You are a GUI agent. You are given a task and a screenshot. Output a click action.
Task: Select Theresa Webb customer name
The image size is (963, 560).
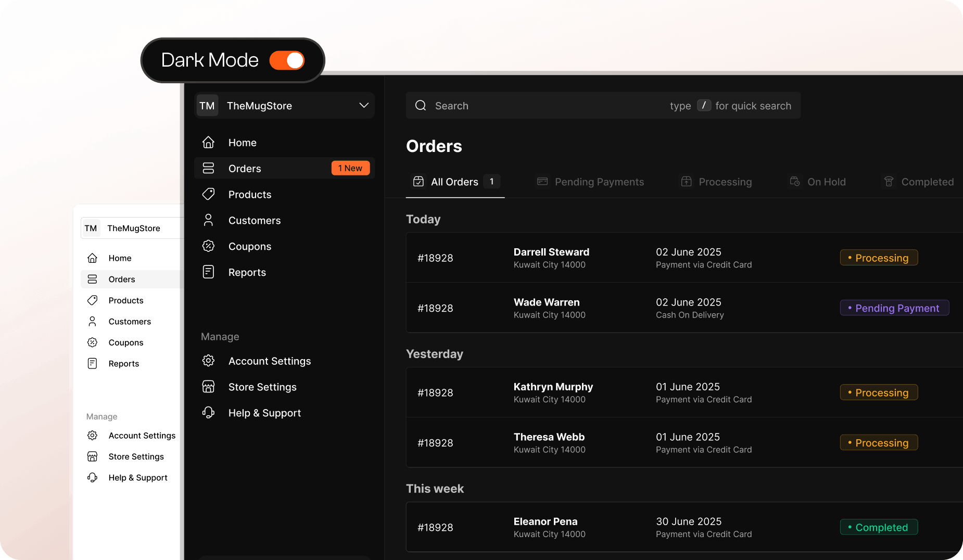coord(549,437)
